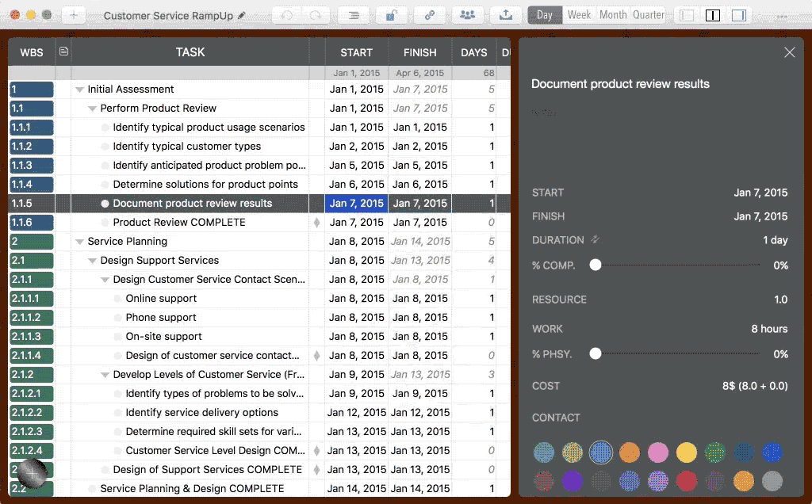This screenshot has width=812, height=504.
Task: Close the task details panel
Action: tap(789, 52)
